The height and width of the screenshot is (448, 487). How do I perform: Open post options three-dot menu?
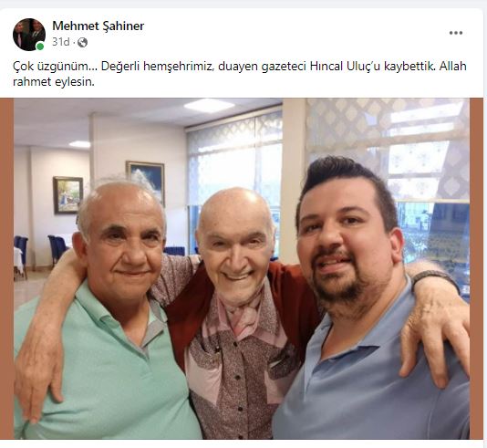456,33
